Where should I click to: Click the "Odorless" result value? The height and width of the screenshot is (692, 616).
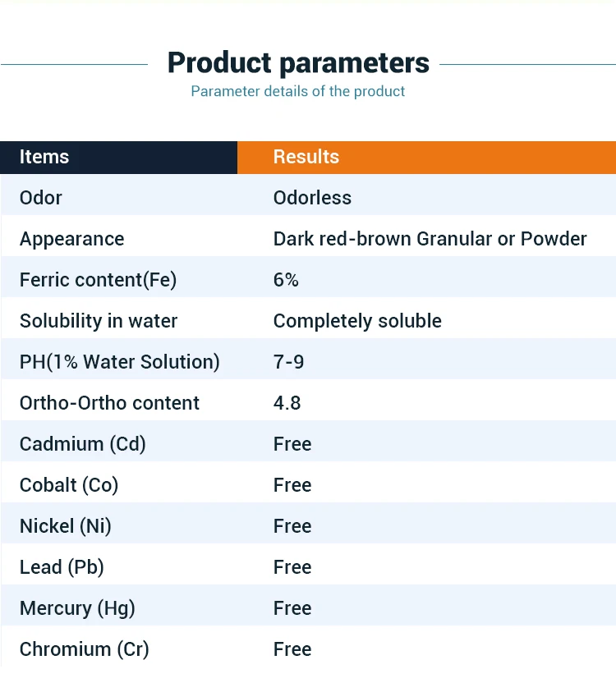point(312,198)
